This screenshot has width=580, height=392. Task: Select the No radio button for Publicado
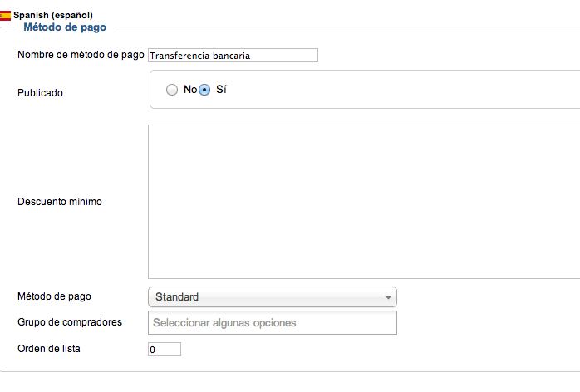172,90
